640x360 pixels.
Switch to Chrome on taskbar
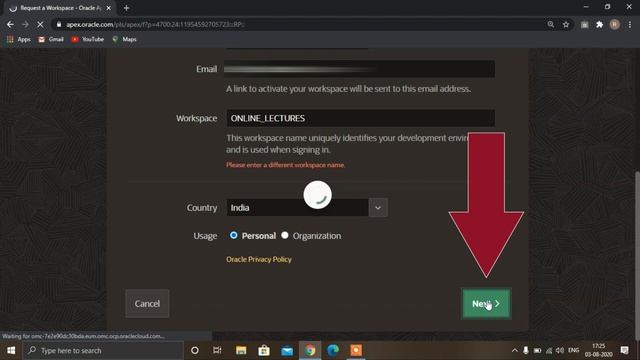(310, 351)
